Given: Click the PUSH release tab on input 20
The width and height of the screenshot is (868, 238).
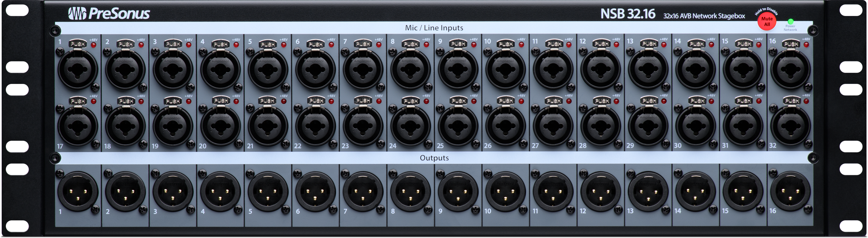Looking at the screenshot, I should pyautogui.click(x=220, y=101).
